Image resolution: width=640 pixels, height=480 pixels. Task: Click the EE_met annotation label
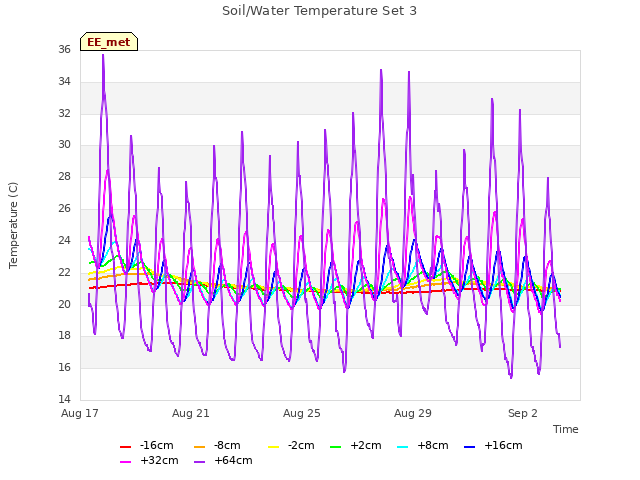[x=109, y=42]
